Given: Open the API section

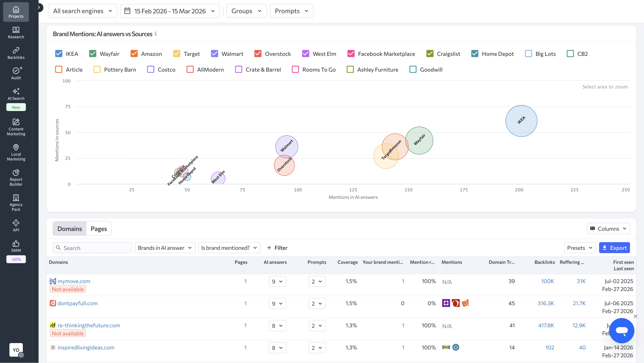Looking at the screenshot, I should (16, 225).
